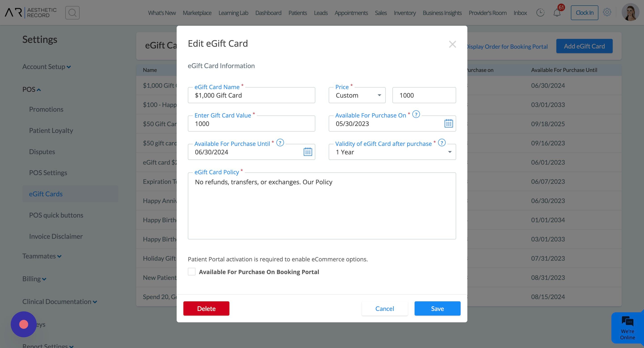Open calendar for Available For Purchase Until

[x=308, y=151]
